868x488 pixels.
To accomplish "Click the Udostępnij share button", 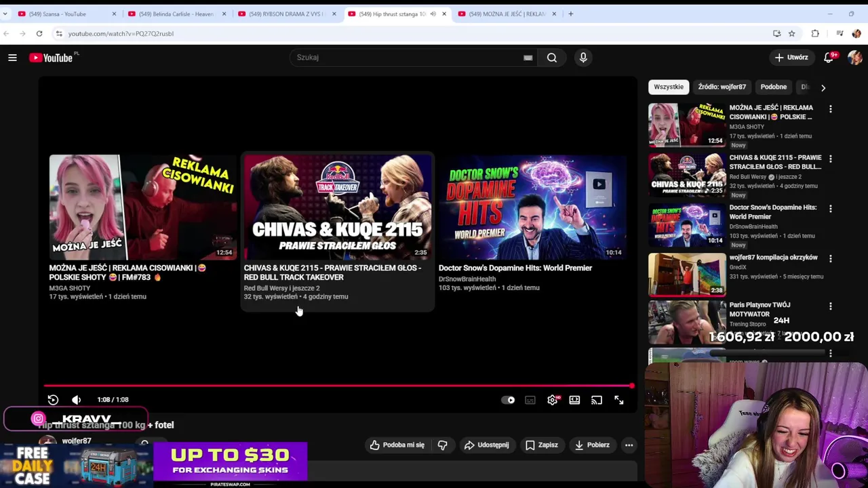I will (486, 445).
